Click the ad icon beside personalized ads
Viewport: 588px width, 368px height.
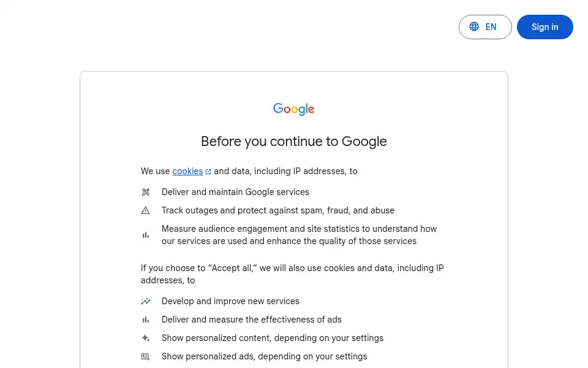click(x=146, y=356)
